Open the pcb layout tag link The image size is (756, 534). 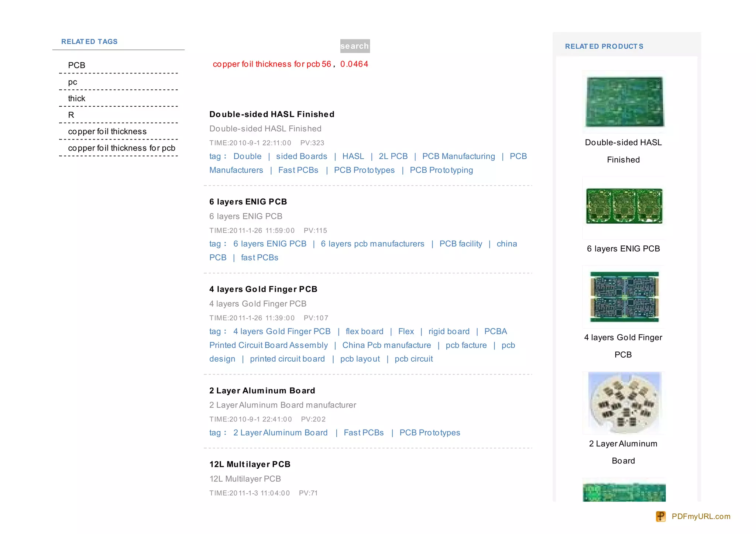(360, 359)
